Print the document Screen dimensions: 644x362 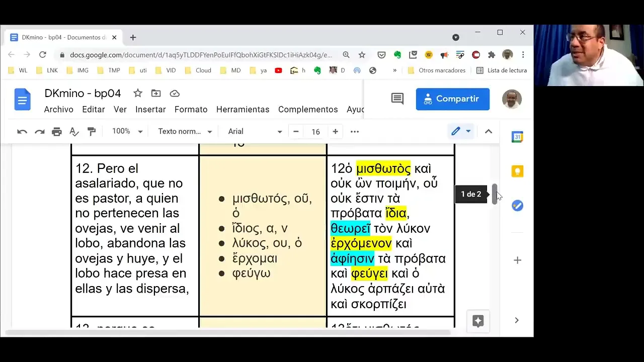tap(57, 132)
